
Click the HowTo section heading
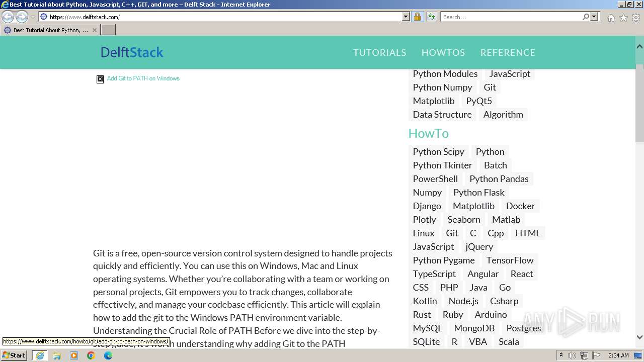pos(428,133)
